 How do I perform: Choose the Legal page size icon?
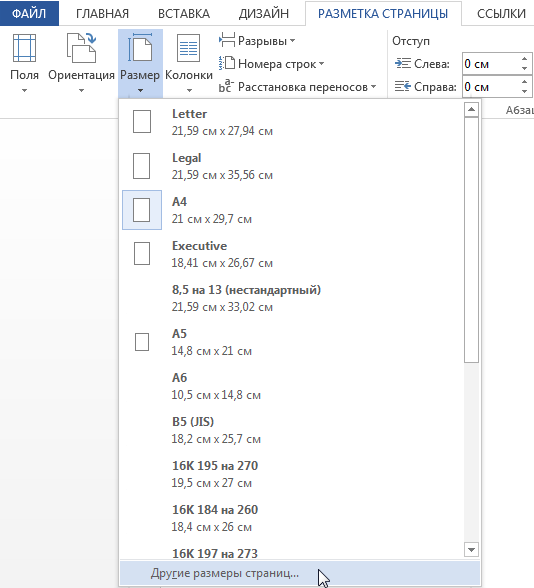click(x=142, y=166)
